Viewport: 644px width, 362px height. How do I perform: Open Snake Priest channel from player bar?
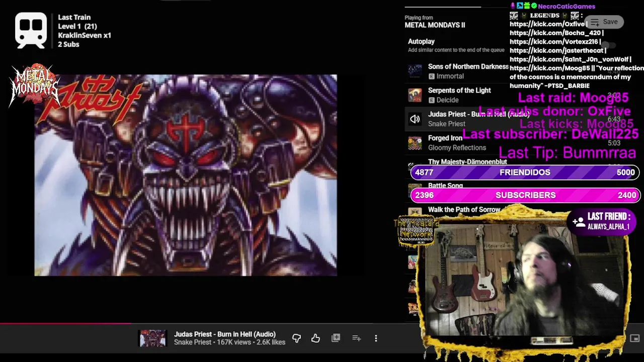(x=193, y=342)
